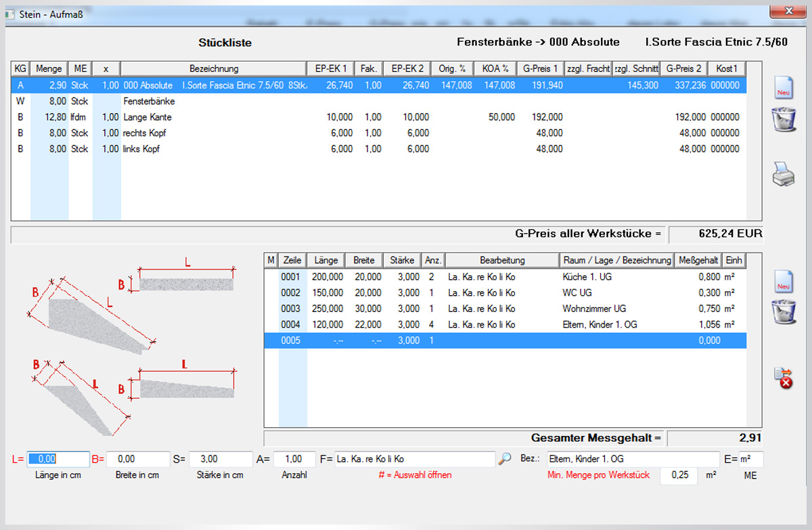Select the 000 Absolute piece list row
Screen dimensions: 812x530
pos(379,85)
